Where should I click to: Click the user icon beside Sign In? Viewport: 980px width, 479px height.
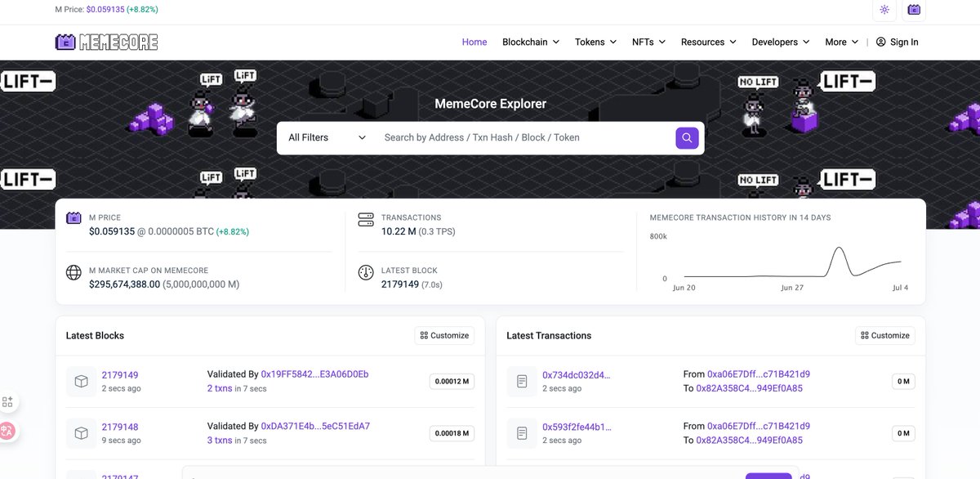tap(880, 42)
